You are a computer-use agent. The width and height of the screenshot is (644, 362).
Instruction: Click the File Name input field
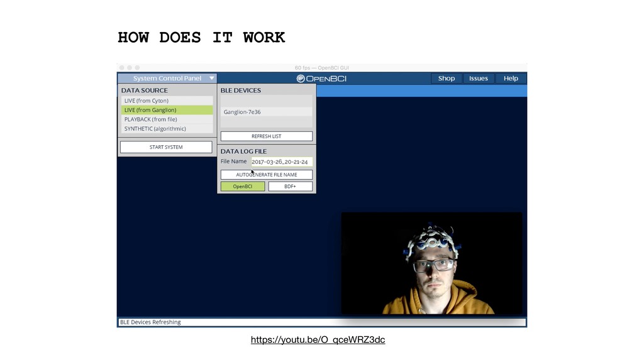[282, 162]
